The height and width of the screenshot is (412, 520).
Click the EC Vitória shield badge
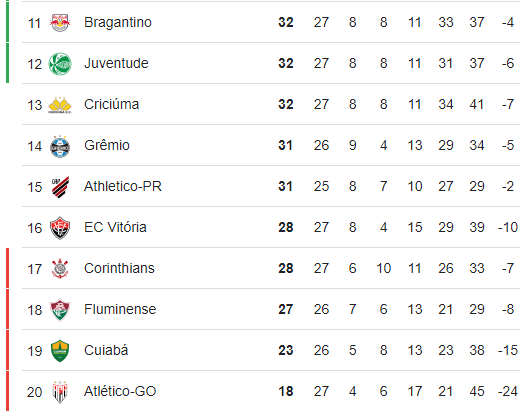[x=60, y=228]
